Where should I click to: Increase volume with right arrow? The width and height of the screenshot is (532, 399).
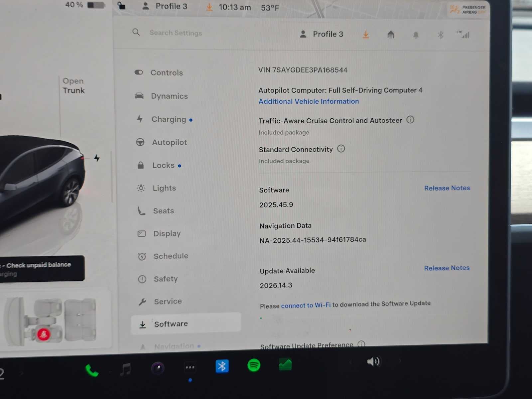(x=400, y=360)
